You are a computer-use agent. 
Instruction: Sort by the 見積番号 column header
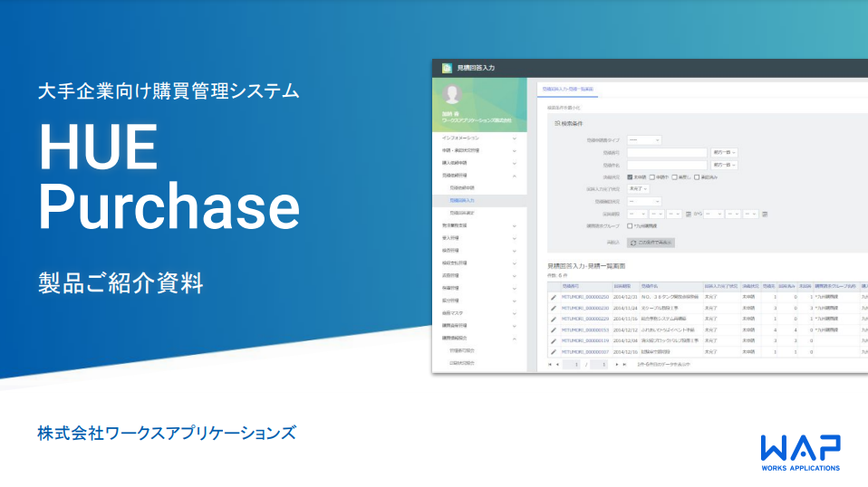pyautogui.click(x=571, y=287)
